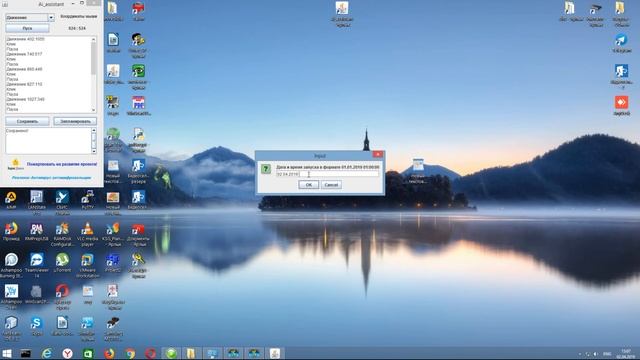Open Internet Explorer from taskbar
This screenshot has height=360, width=640.
[x=47, y=353]
